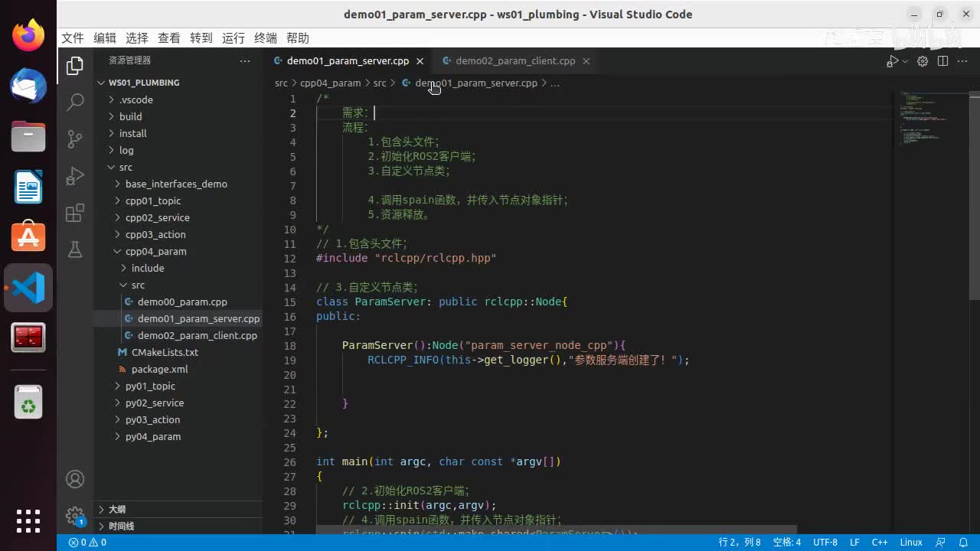Screen dimensions: 980x551
Task: Split the editor to the right
Action: pyautogui.click(x=942, y=61)
